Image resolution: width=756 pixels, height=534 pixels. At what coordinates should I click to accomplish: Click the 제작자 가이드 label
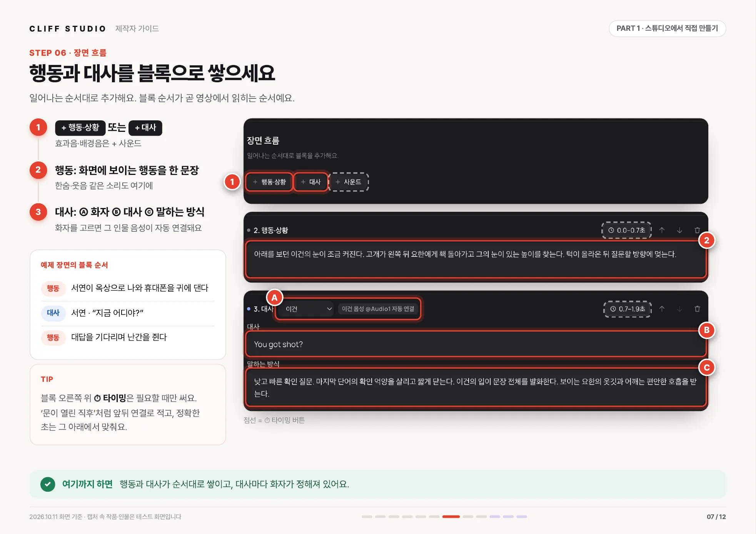point(137,29)
